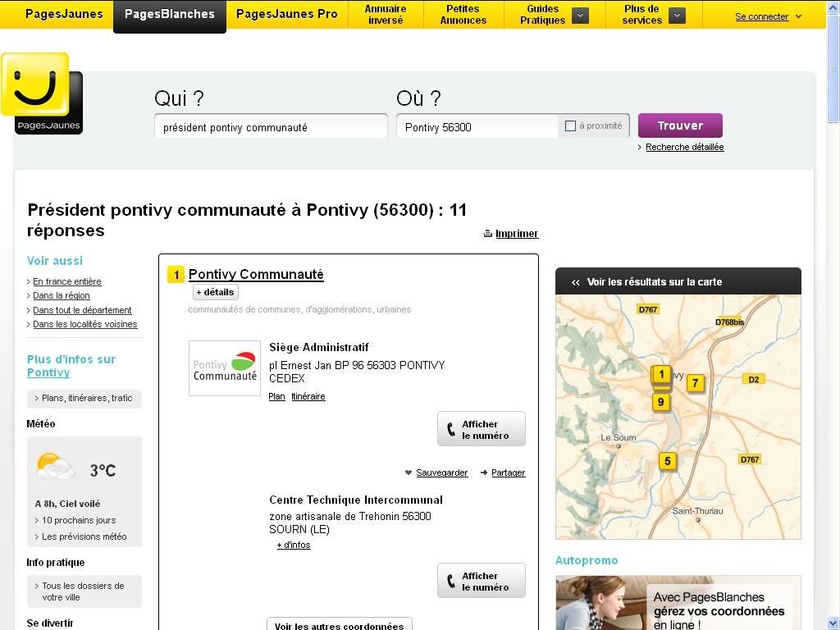
Task: Expand '+ d'infos' for Centre Technique Intercommunal
Action: tap(294, 545)
